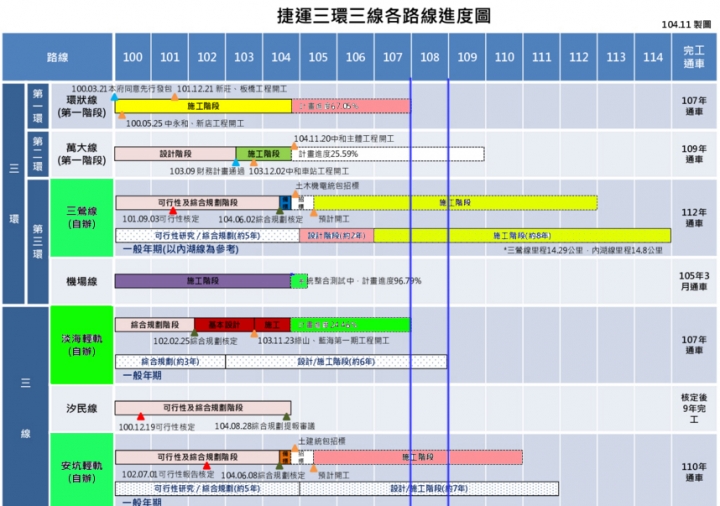Click the 綜合規劃階段 bar of 淡海輕軌
Screen dimensions: 720x506
click(x=155, y=325)
